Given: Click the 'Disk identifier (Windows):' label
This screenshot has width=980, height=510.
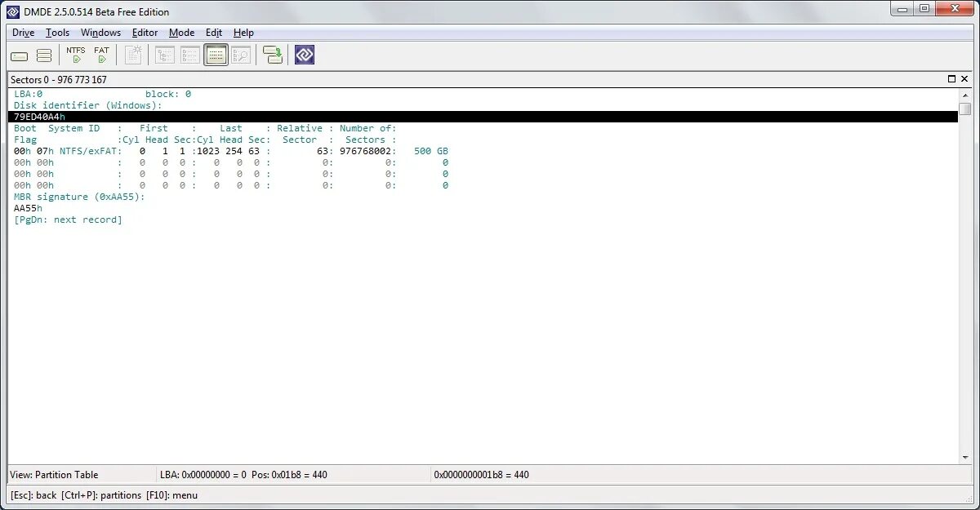Looking at the screenshot, I should click(x=88, y=105).
